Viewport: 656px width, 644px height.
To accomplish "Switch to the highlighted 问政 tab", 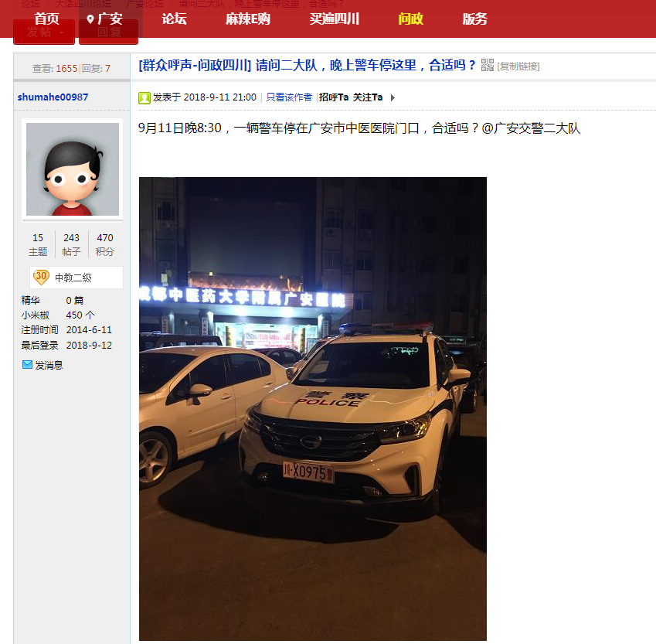I will (410, 19).
